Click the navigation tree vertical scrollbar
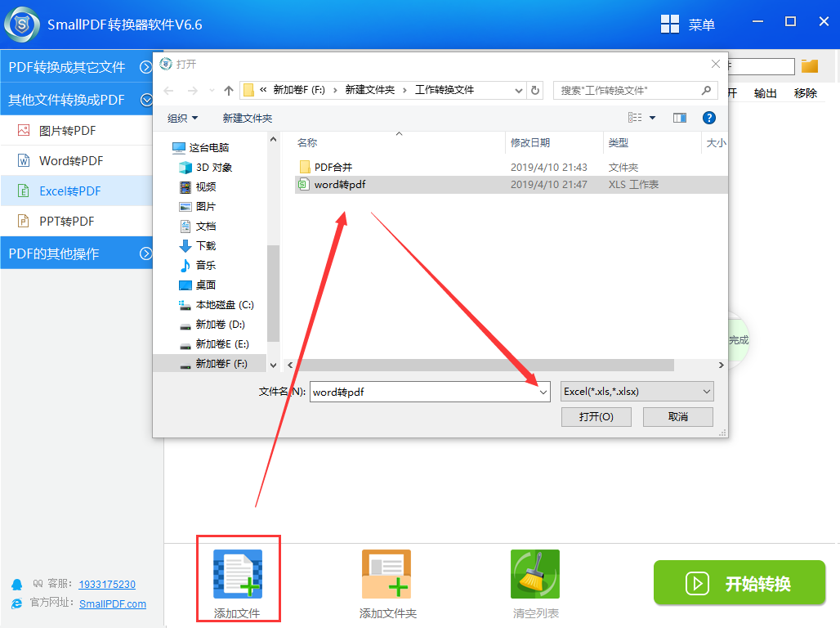This screenshot has height=628, width=840. pyautogui.click(x=273, y=293)
